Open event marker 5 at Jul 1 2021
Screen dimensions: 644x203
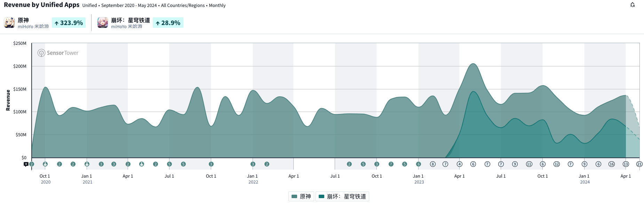[x=169, y=164]
